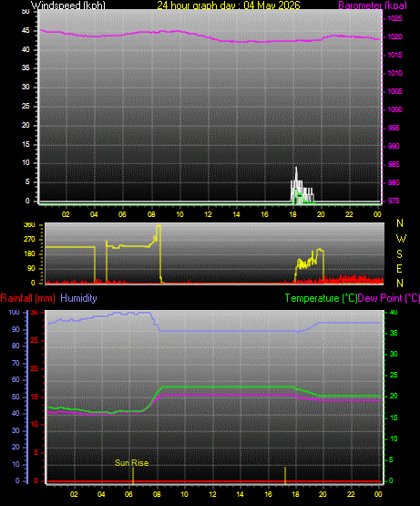Screen dimensions: 420x506
Task: Click the yellow sunset marker line near 17
Action: pyautogui.click(x=285, y=475)
